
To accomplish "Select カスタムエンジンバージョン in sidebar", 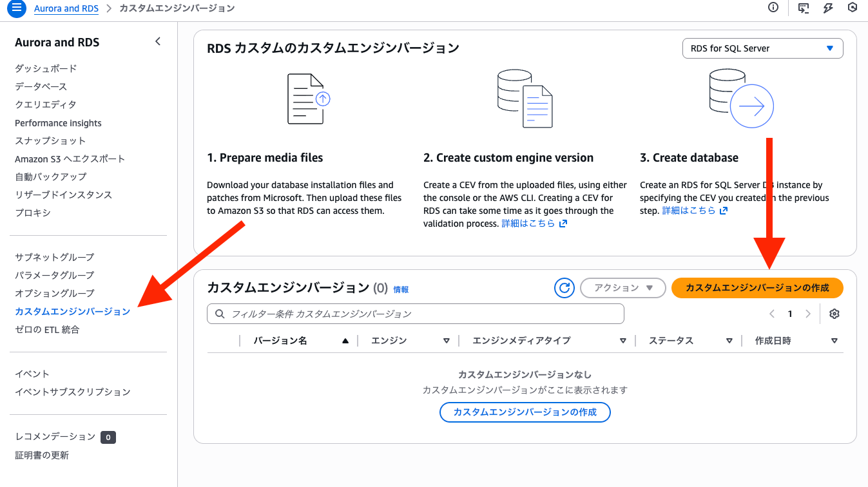I will point(73,312).
